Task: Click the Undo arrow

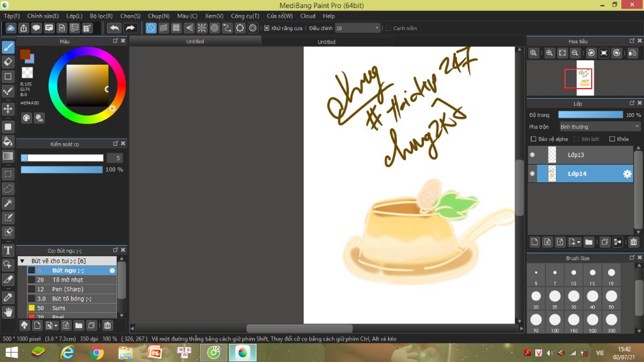Action: [x=114, y=28]
